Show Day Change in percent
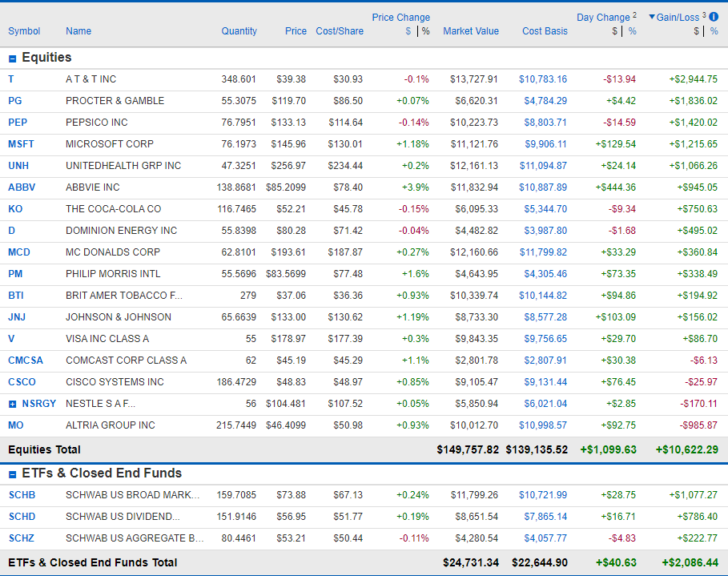Image resolution: width=728 pixels, height=576 pixels. 633,31
